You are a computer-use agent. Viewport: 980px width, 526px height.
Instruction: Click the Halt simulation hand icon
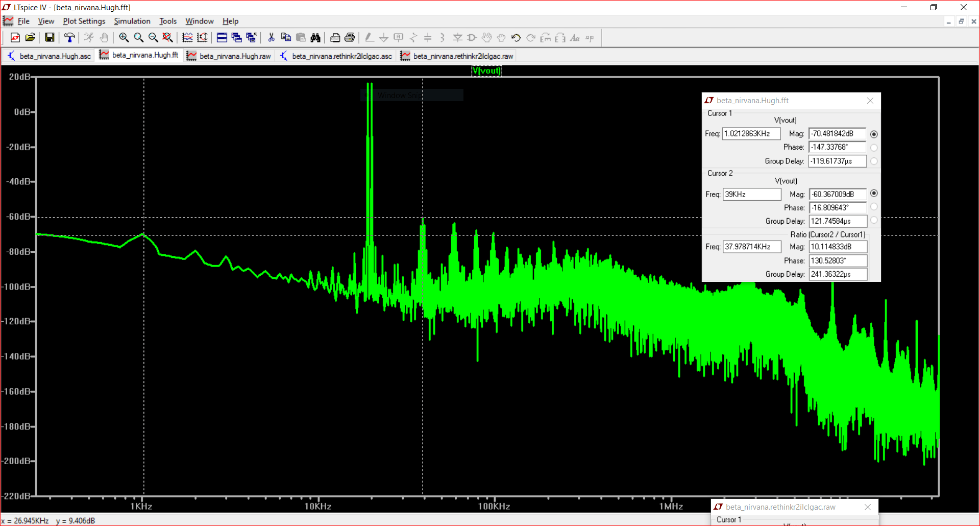point(104,37)
